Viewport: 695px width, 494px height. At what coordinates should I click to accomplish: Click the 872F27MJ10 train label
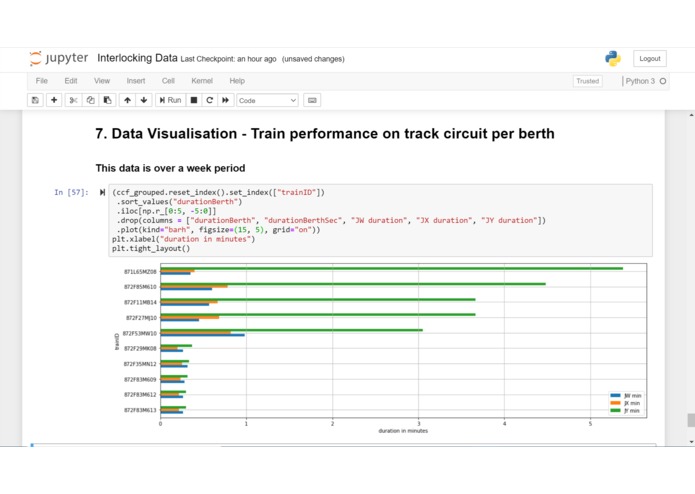(141, 318)
